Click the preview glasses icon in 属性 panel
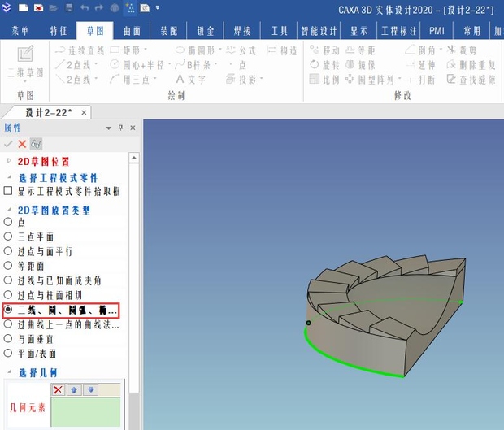 click(x=37, y=144)
